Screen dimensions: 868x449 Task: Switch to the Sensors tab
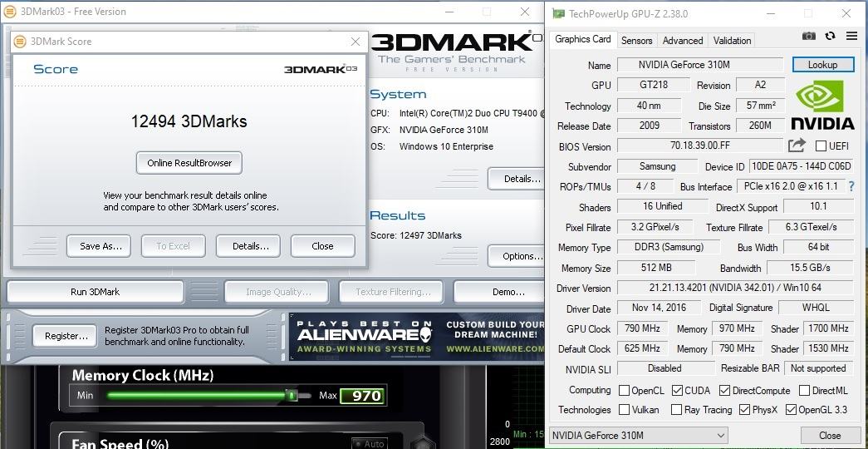point(636,41)
